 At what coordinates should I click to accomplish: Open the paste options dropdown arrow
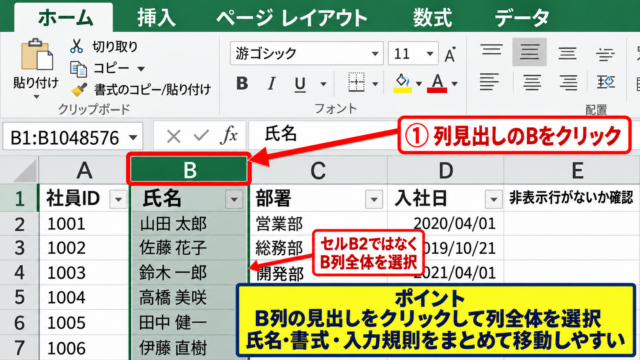coord(36,98)
